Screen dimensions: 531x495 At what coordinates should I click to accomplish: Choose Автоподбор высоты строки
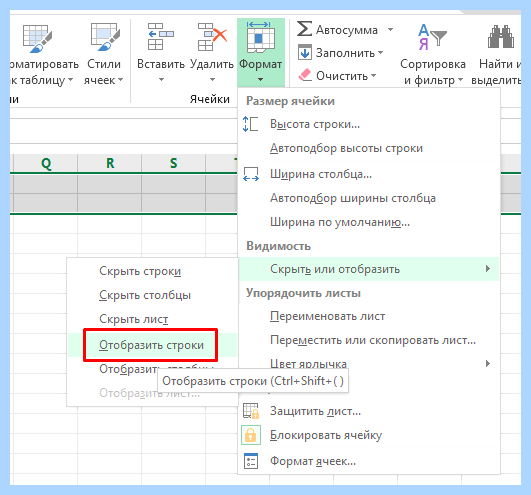(x=369, y=148)
